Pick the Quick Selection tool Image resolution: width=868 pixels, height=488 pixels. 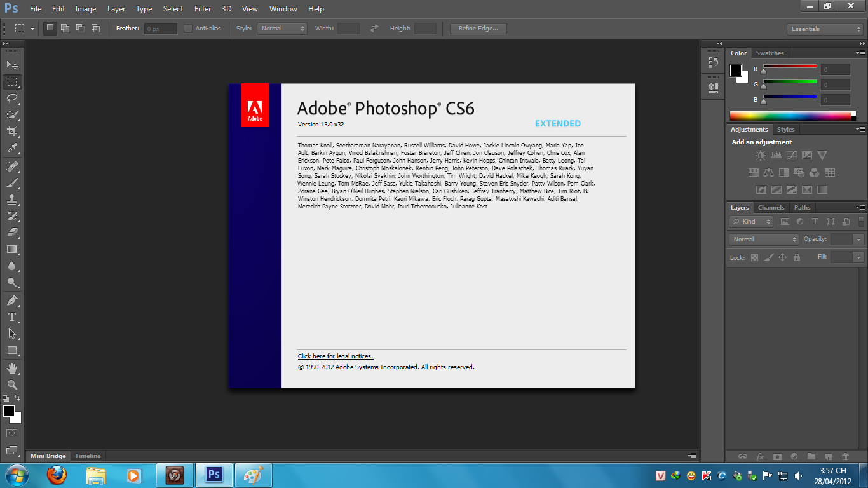click(12, 115)
